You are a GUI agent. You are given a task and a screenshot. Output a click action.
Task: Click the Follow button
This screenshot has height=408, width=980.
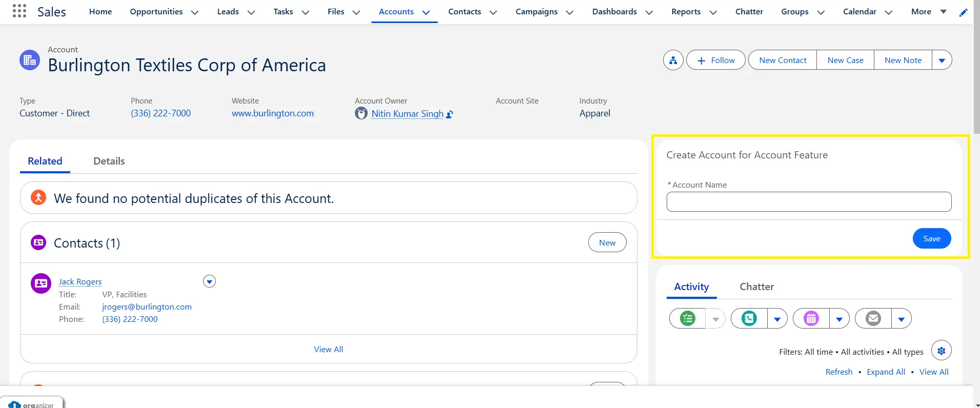pyautogui.click(x=716, y=60)
